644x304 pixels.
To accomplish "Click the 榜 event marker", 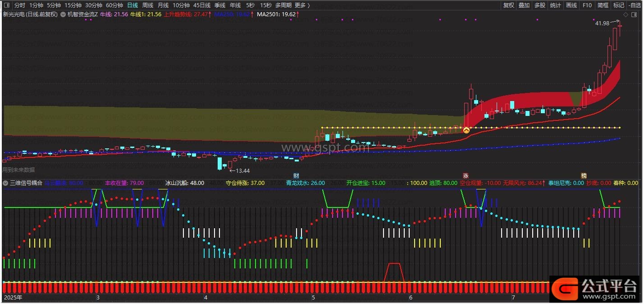I will point(584,175).
